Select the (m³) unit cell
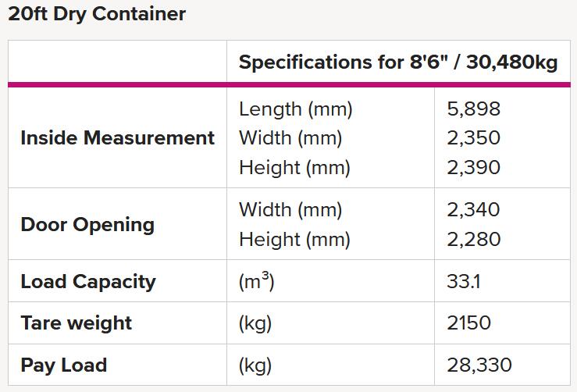Viewport: 577px width, 392px height. [x=256, y=282]
